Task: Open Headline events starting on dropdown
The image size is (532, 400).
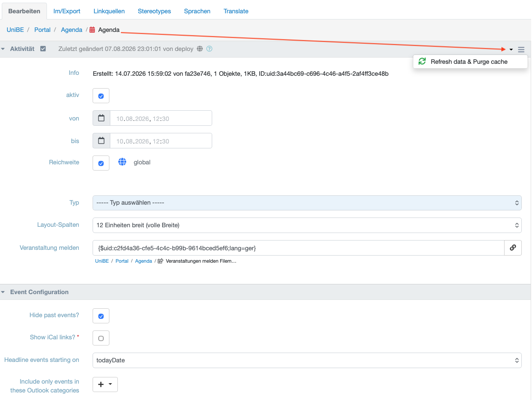Action: 307,360
